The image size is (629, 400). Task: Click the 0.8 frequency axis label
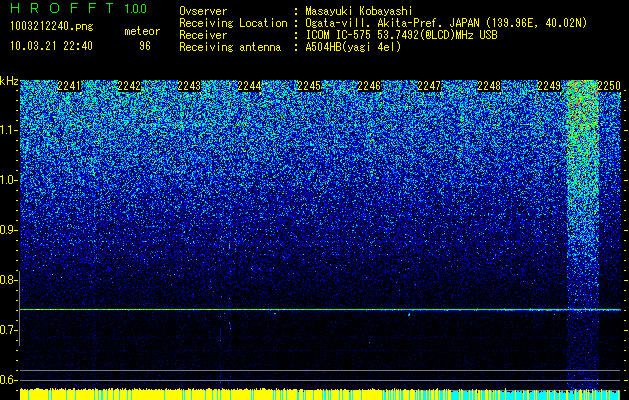click(x=9, y=280)
